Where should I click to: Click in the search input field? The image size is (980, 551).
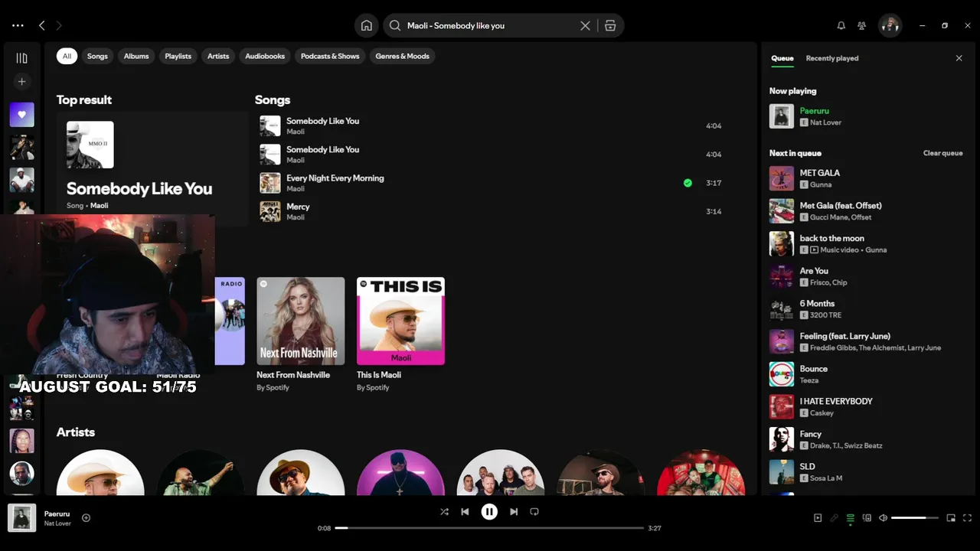[x=490, y=25]
